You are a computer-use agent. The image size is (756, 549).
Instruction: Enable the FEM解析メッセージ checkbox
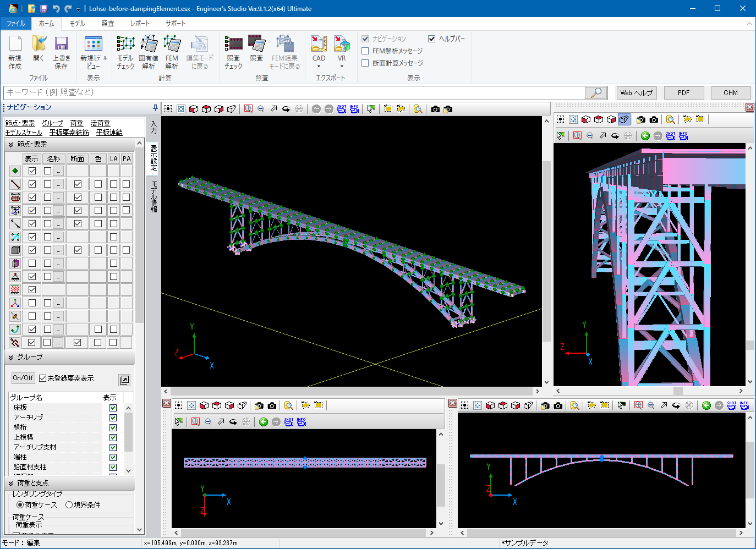365,51
